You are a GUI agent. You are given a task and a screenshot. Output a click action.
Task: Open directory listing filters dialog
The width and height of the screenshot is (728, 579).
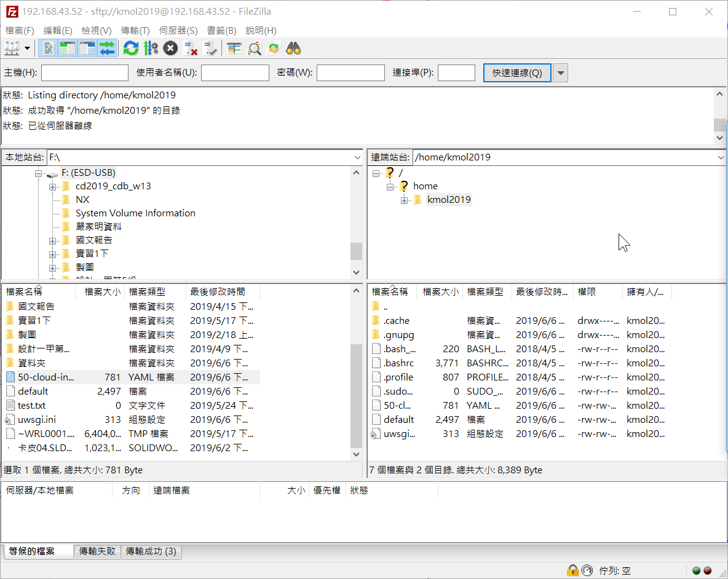(234, 48)
